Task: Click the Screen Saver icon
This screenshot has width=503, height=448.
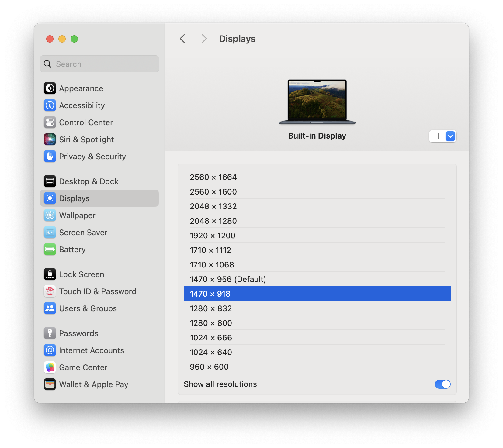Action: click(50, 233)
